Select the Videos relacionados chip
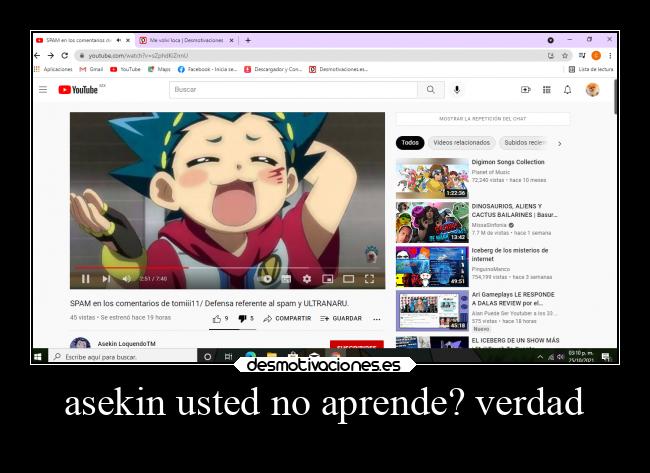Screen dimensions: 650x473 click(x=461, y=143)
